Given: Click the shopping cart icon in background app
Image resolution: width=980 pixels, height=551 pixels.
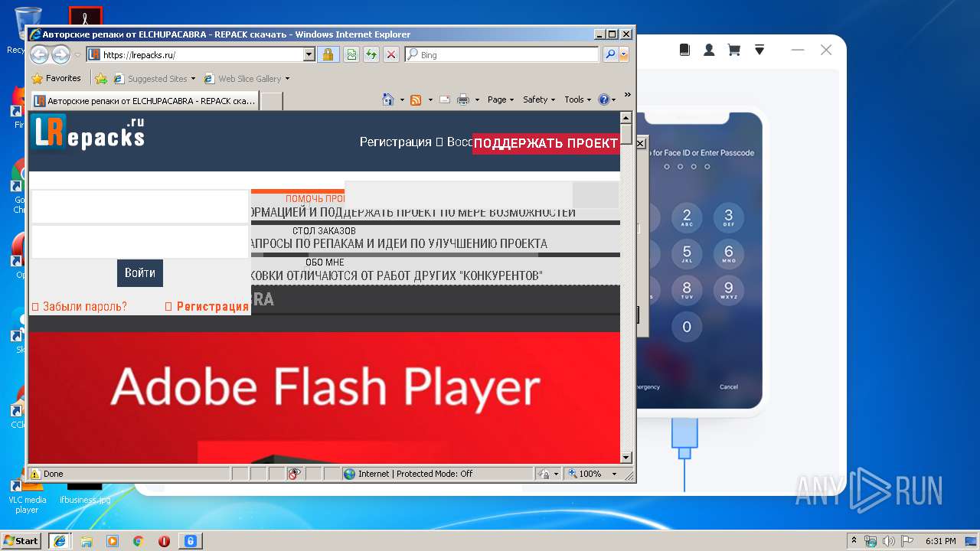Looking at the screenshot, I should coord(733,50).
